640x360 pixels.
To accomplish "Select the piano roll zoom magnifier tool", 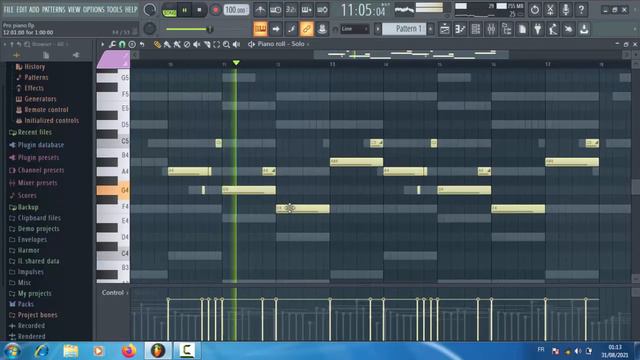I will pos(227,44).
